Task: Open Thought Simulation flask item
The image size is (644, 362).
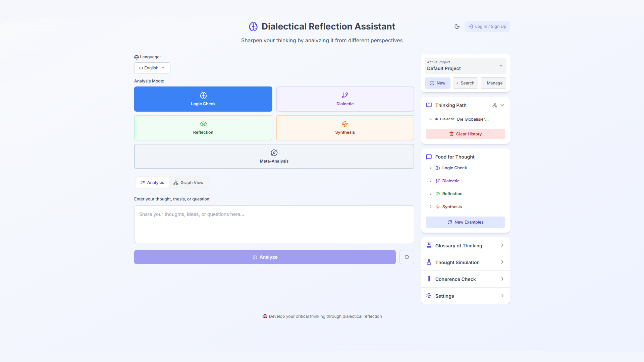Action: 465,262
